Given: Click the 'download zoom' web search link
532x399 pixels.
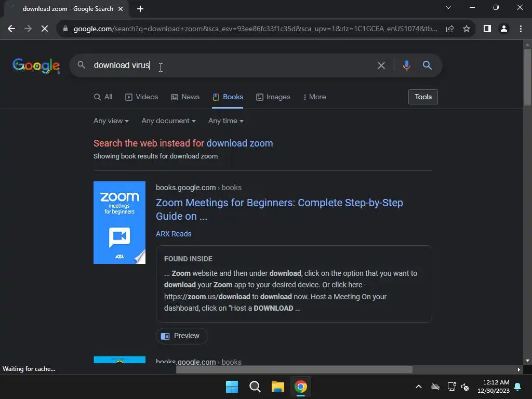Looking at the screenshot, I should click(x=240, y=143).
